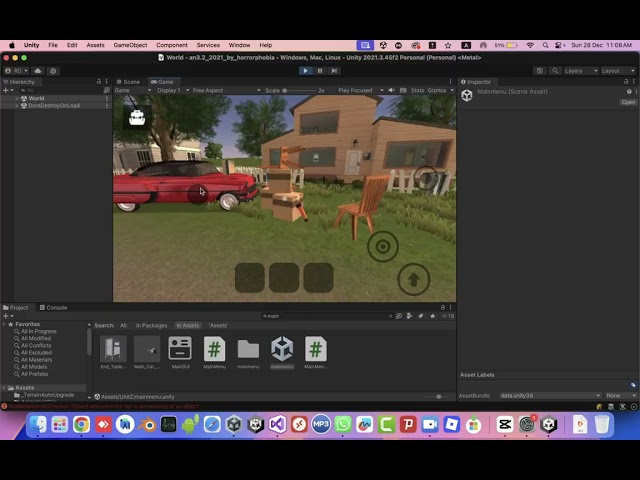
Task: Select the mainmenu folder icon
Action: coord(248,349)
